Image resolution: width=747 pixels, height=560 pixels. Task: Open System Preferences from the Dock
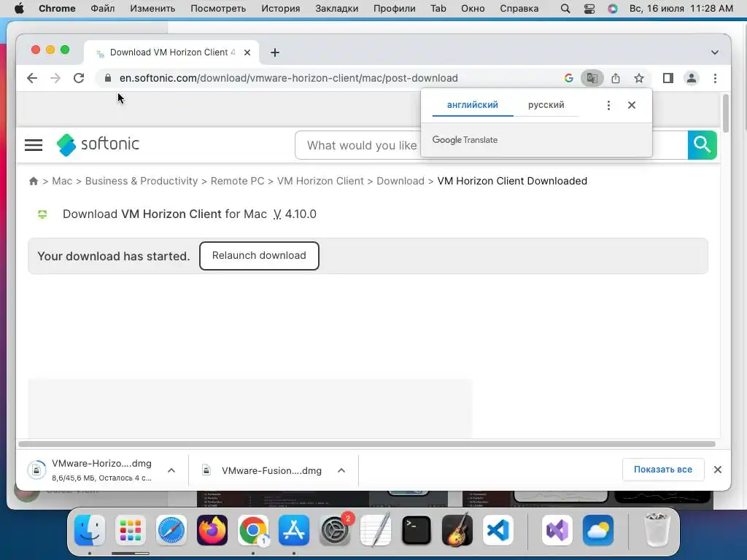[x=334, y=530]
